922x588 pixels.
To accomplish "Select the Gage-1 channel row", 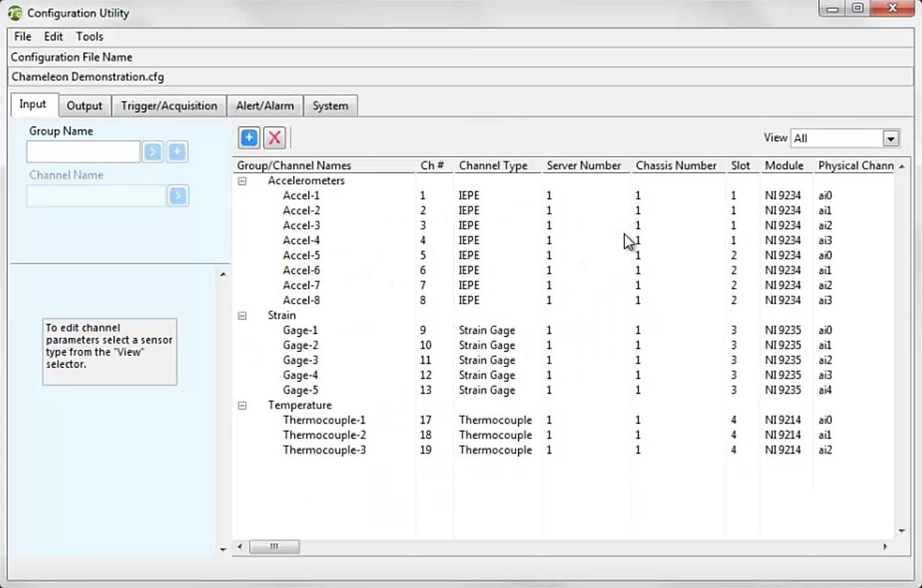I will point(564,331).
